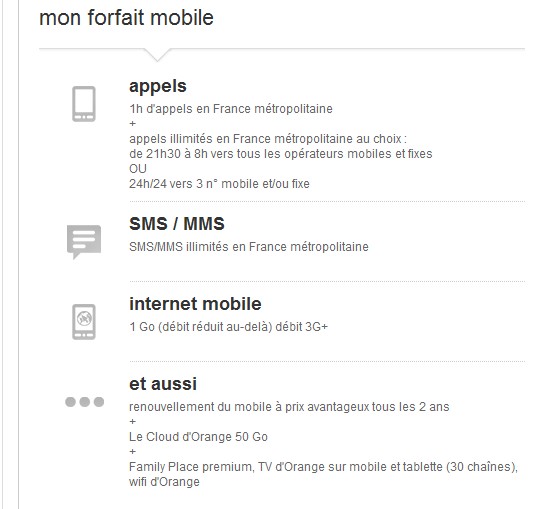The height and width of the screenshot is (509, 545).
Task: Click the 'internet mobile' heading
Action: 195,304
